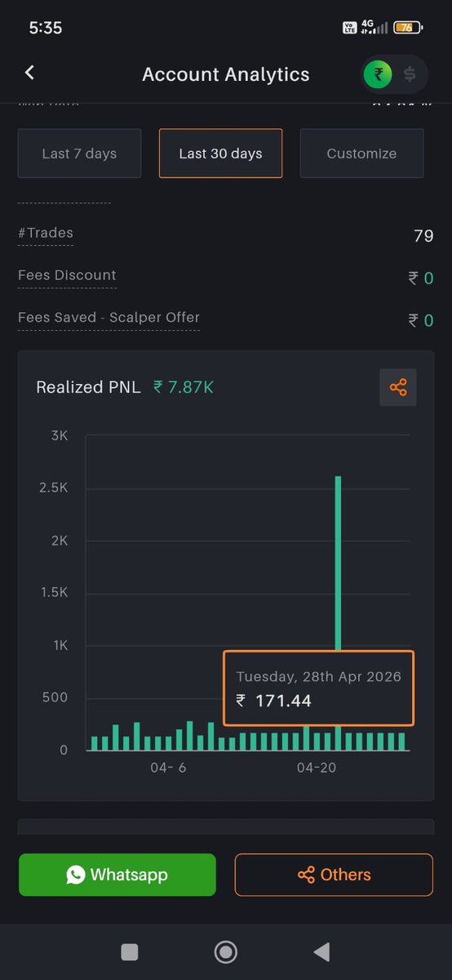Tap the ₹ 171.44 tooltip value
452x980 pixels.
coord(274,701)
